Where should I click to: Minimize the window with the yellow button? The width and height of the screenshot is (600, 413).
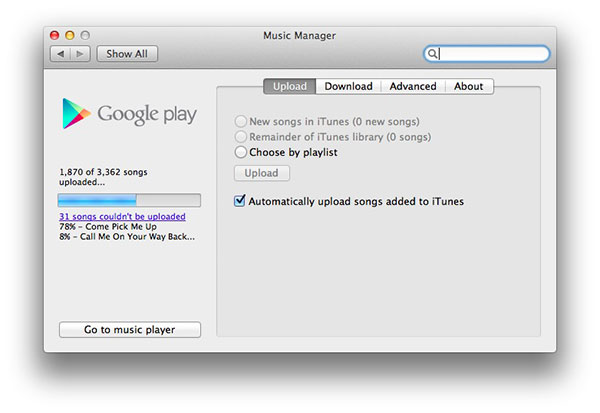pyautogui.click(x=70, y=35)
